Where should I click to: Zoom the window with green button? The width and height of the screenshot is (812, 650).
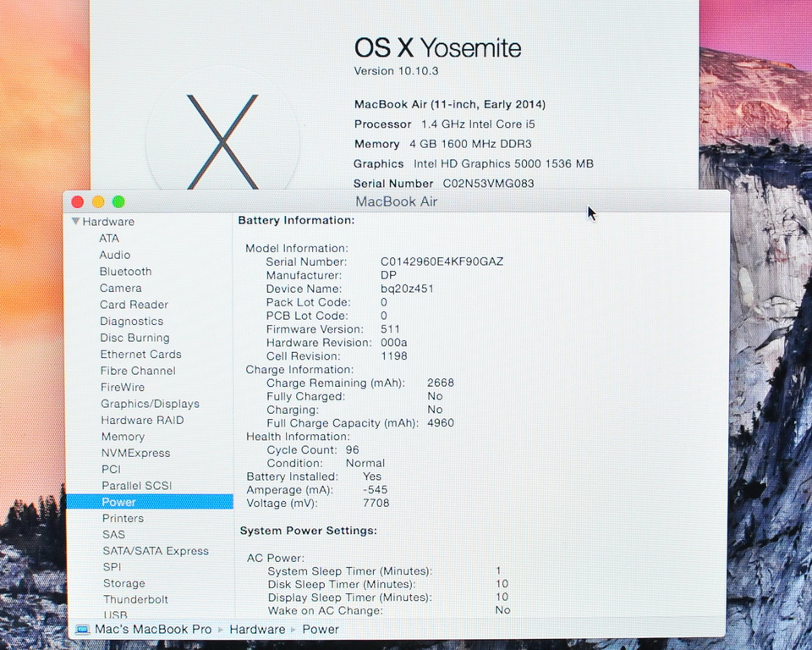[118, 201]
